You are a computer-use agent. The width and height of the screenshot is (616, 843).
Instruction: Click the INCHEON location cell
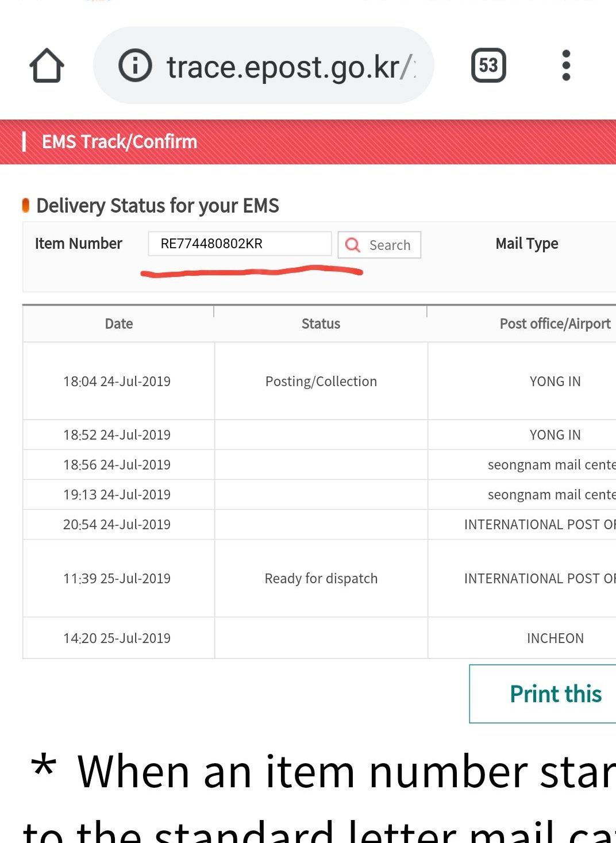pyautogui.click(x=522, y=638)
